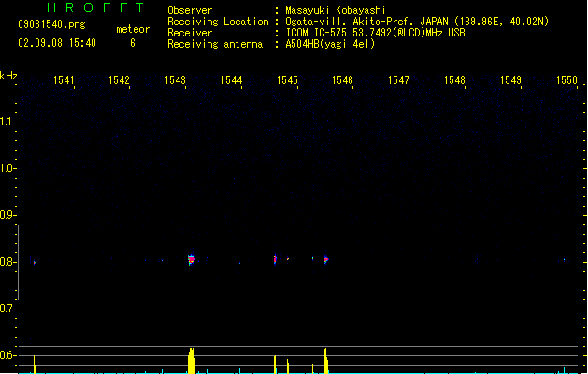The width and height of the screenshot is (588, 374).
Task: Click the meteor echo between 1545 and 1546
Action: [x=326, y=259]
